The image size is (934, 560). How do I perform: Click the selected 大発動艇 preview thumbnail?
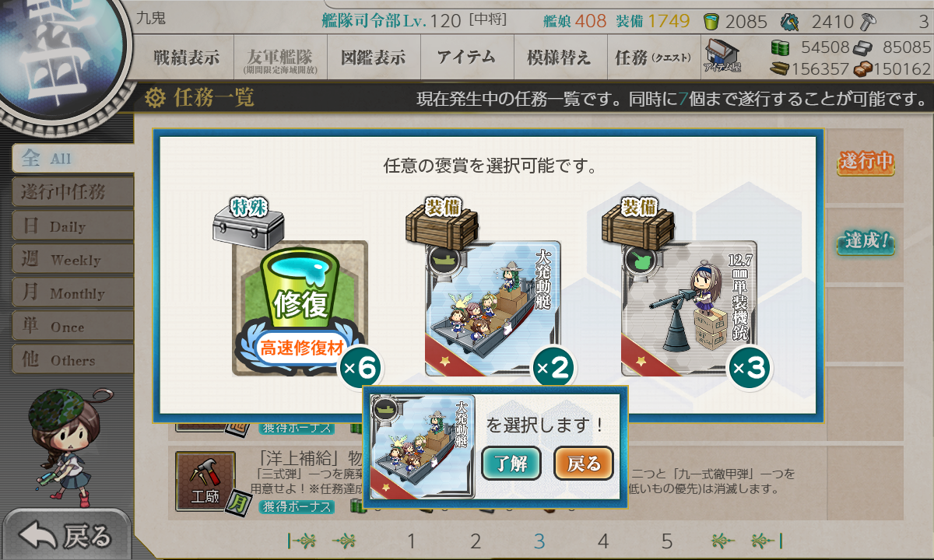pos(422,447)
